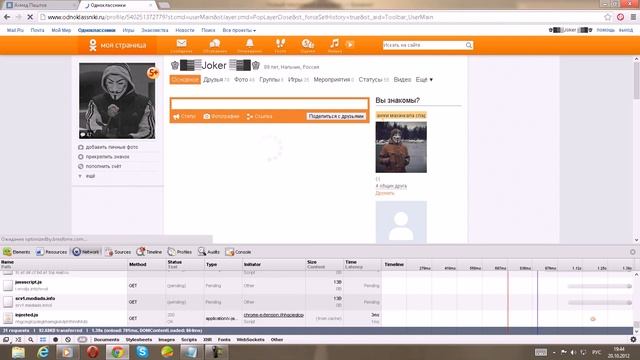Open the discussions chat icon
The width and height of the screenshot is (640, 360).
(215, 45)
